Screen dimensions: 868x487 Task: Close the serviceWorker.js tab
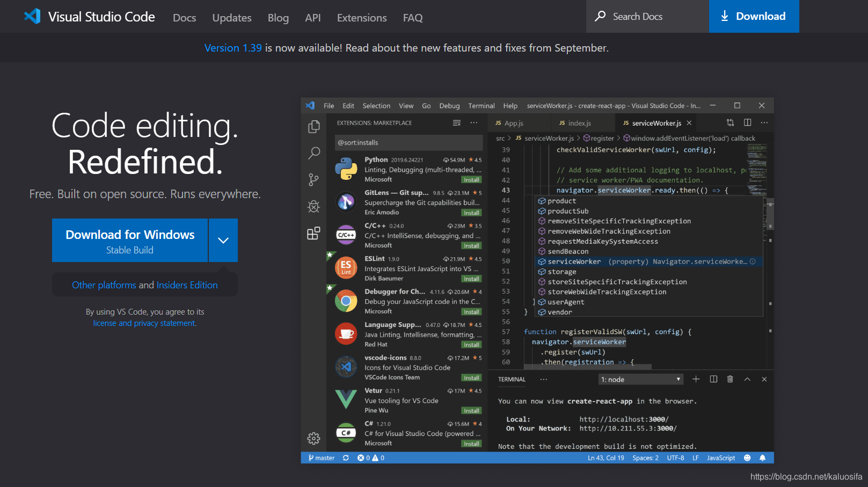(x=689, y=123)
